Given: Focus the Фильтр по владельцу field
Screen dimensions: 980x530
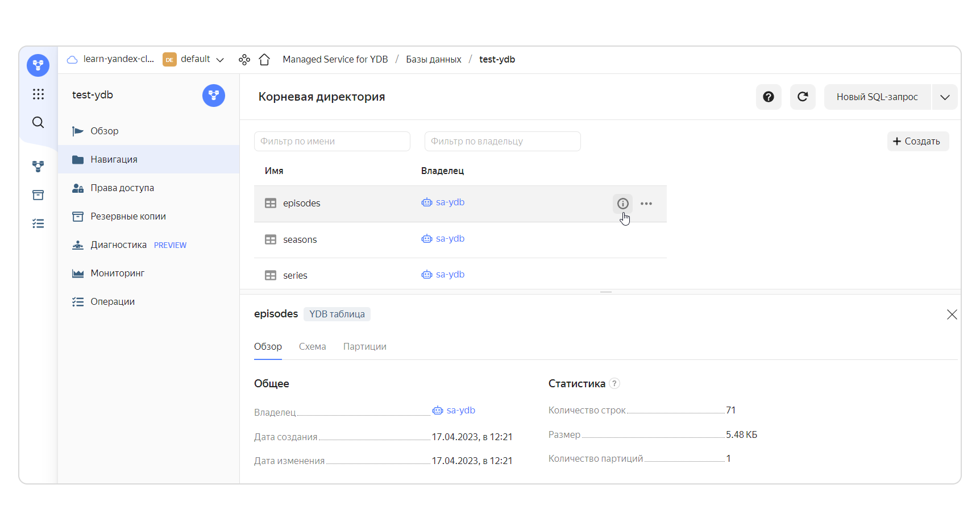Looking at the screenshot, I should pyautogui.click(x=503, y=141).
